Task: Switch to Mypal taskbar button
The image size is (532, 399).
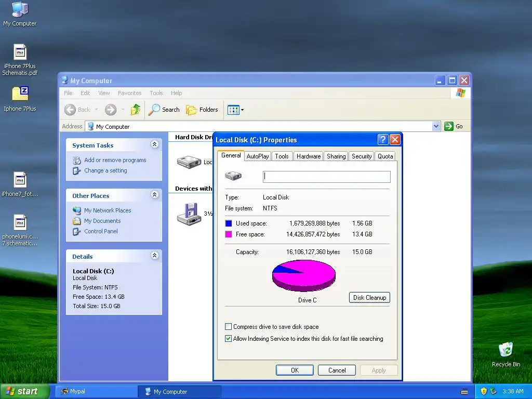Action: click(x=96, y=392)
